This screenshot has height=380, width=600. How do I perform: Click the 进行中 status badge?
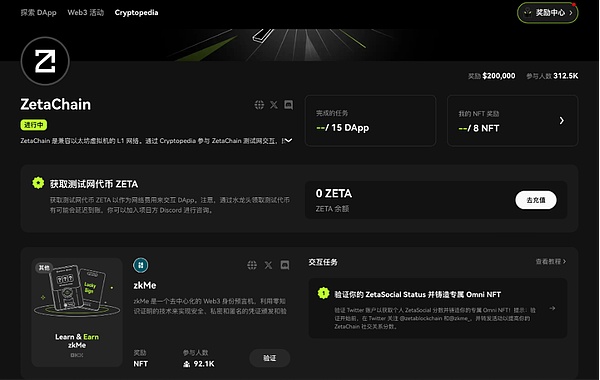34,125
